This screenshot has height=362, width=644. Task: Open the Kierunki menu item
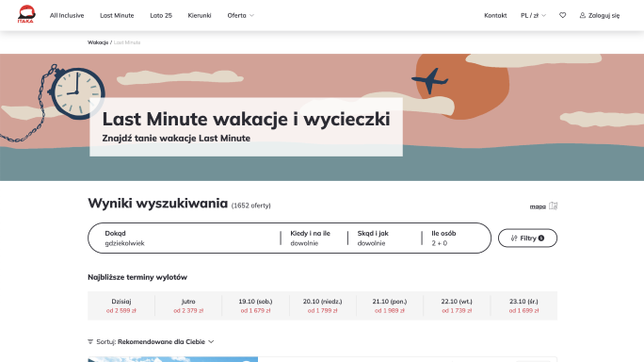click(x=200, y=16)
